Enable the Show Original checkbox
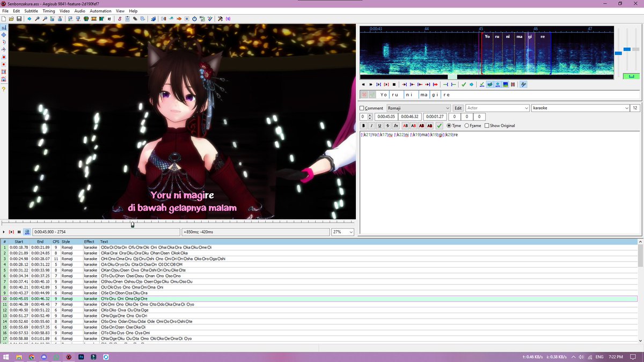The image size is (644, 362). click(486, 125)
